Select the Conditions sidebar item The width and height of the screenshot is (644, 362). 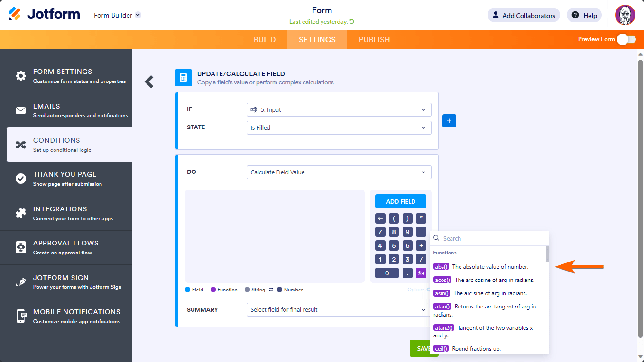click(x=69, y=145)
